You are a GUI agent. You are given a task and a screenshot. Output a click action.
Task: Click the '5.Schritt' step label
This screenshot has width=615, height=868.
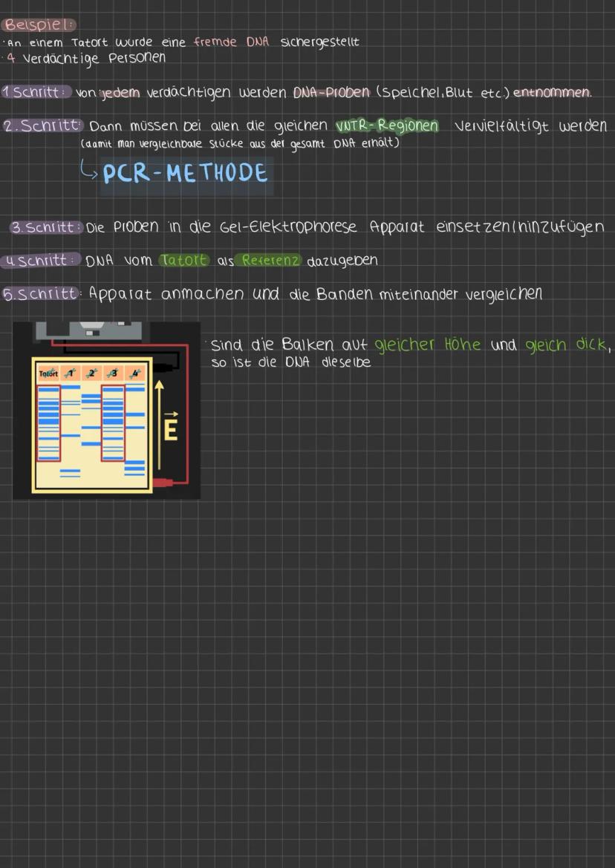(42, 293)
